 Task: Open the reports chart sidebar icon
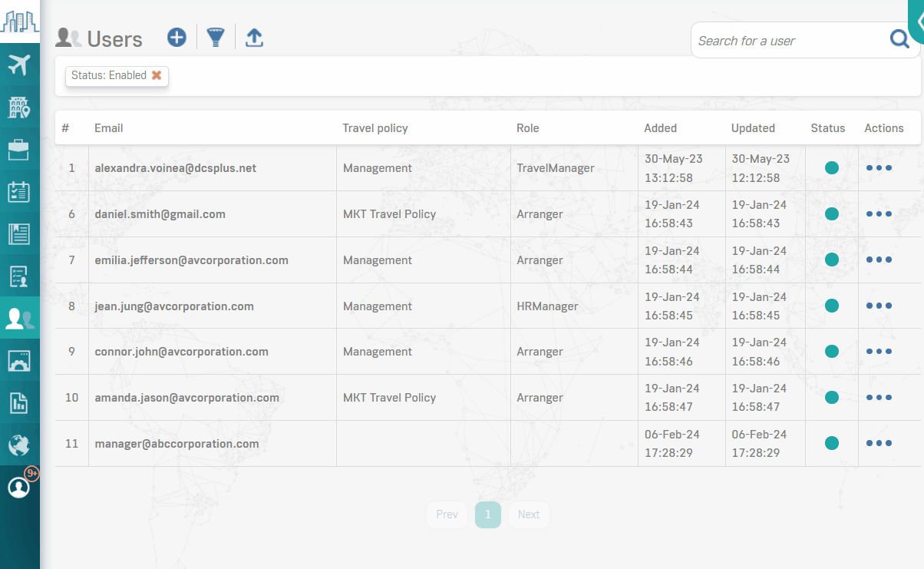(x=19, y=402)
